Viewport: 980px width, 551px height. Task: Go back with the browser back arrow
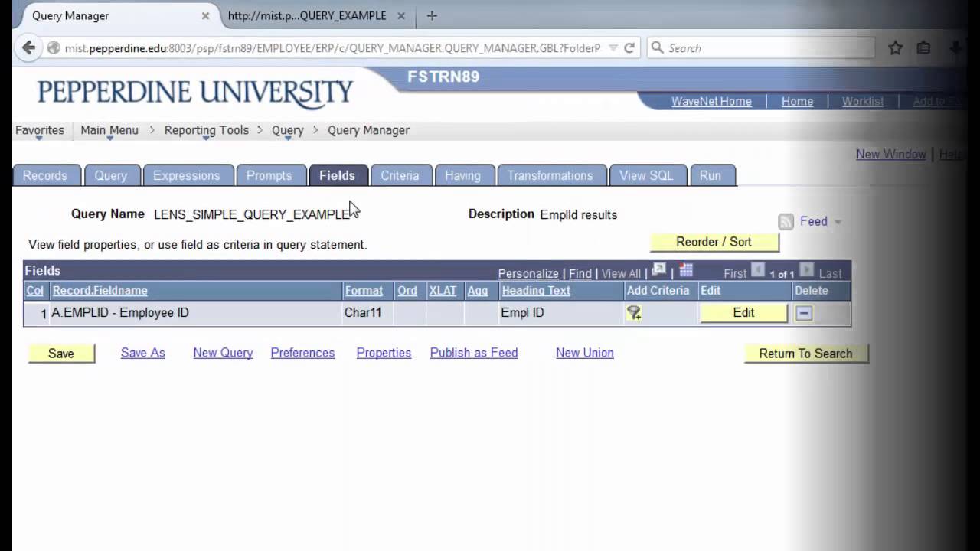pos(28,47)
